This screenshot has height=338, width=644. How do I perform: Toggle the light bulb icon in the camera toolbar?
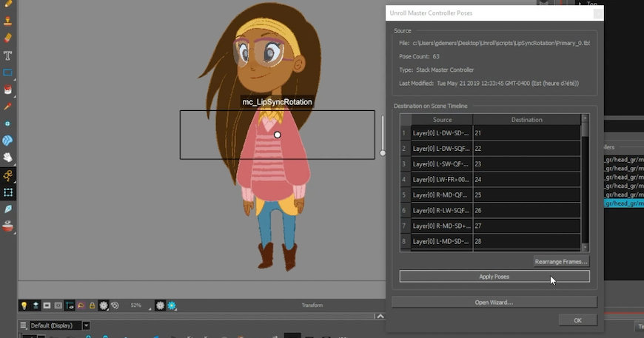[x=24, y=305]
